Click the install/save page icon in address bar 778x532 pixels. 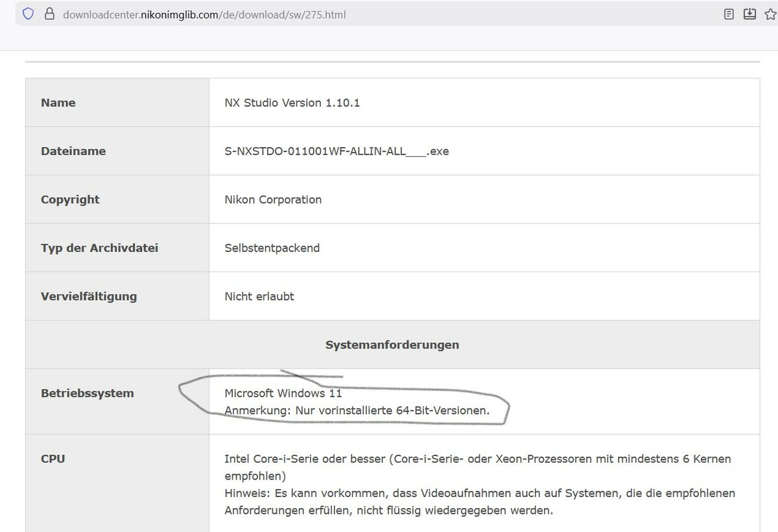pos(749,14)
